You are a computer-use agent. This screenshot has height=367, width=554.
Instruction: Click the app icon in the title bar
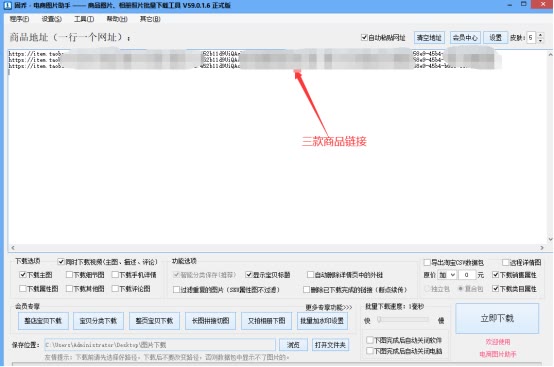tap(7, 5)
